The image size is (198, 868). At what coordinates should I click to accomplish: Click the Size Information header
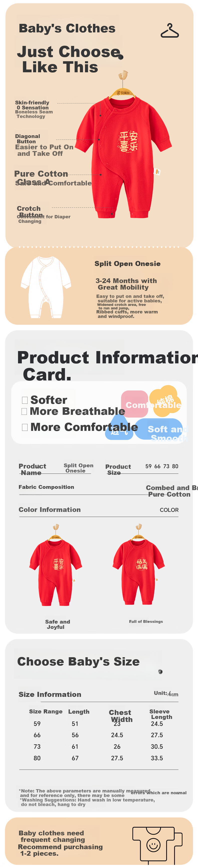tap(50, 694)
